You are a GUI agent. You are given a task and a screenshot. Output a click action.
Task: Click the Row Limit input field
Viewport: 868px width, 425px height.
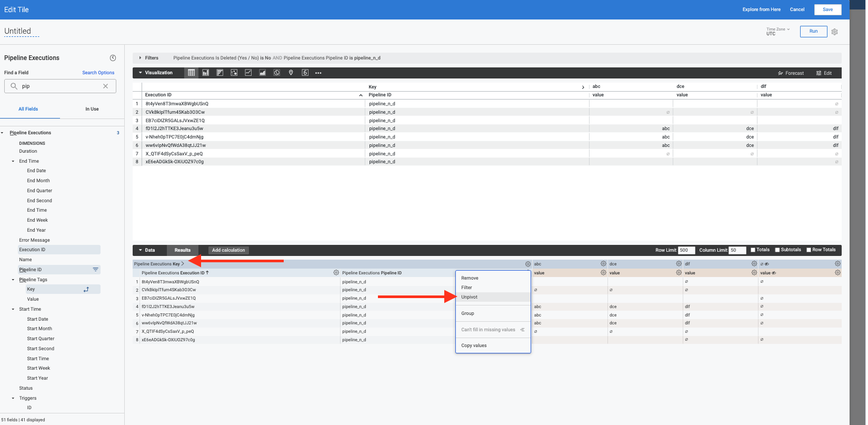(686, 250)
